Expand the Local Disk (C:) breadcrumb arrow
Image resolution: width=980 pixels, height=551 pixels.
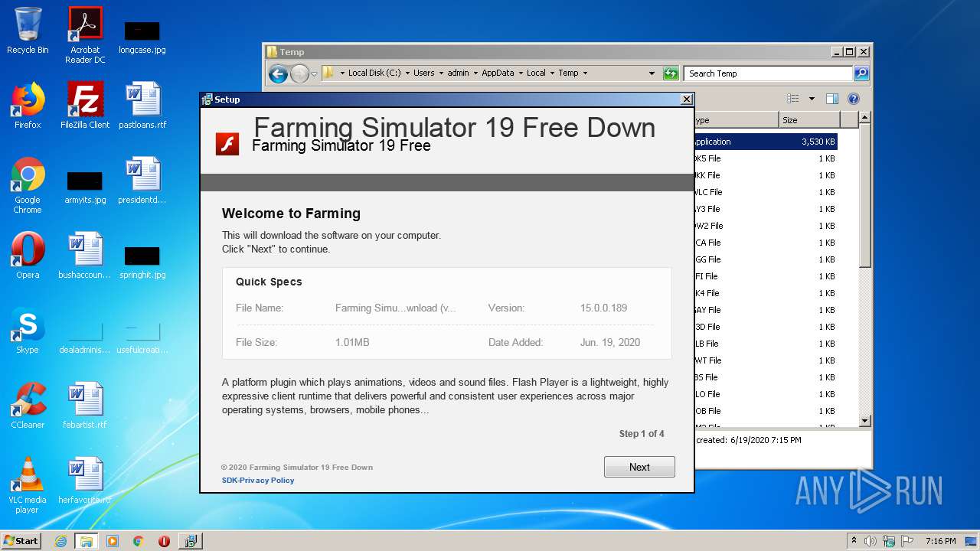point(408,73)
